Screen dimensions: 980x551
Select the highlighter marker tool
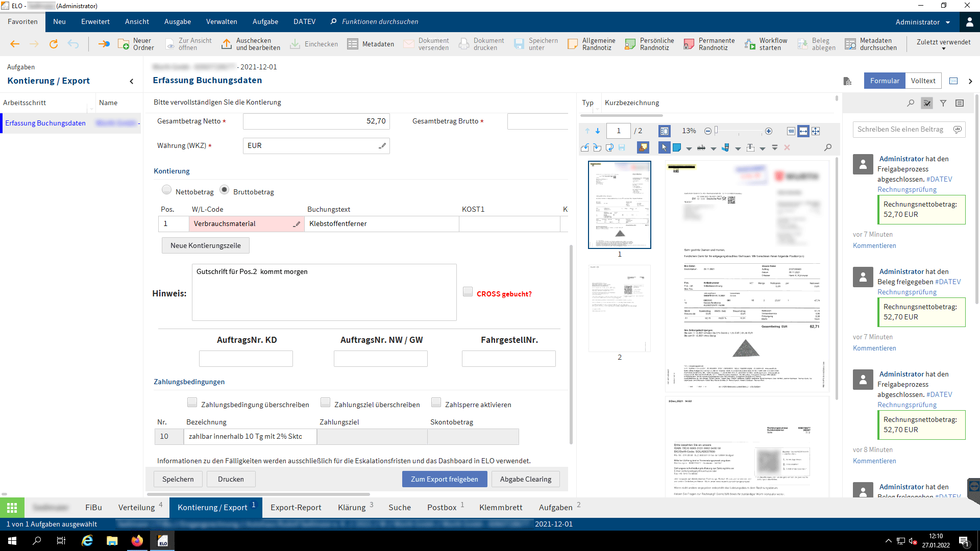(725, 147)
